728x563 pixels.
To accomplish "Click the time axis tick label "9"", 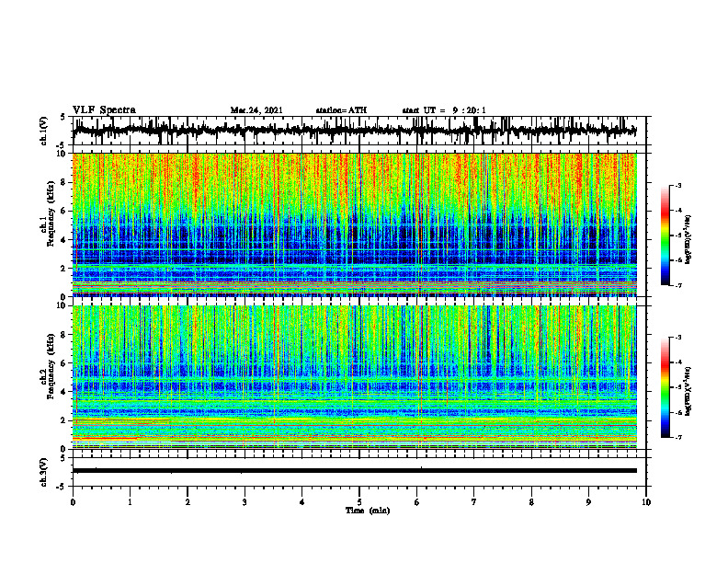I will (588, 502).
